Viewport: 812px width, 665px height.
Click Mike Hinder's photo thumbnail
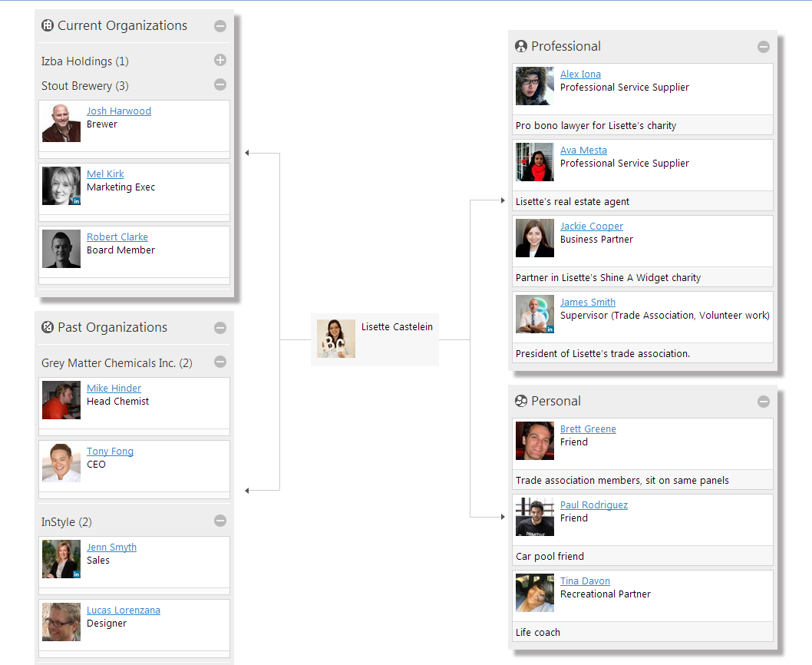[x=61, y=400]
